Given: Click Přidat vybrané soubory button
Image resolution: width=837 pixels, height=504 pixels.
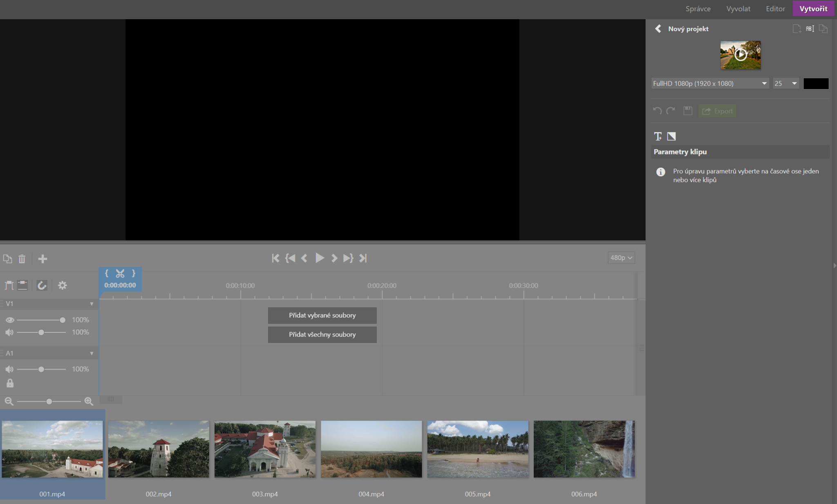Looking at the screenshot, I should 322,315.
